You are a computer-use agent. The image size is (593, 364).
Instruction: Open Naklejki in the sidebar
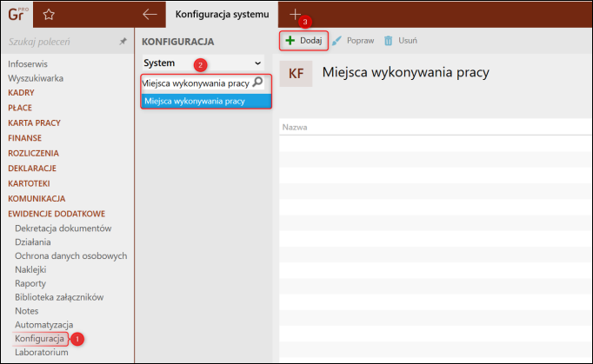click(30, 269)
